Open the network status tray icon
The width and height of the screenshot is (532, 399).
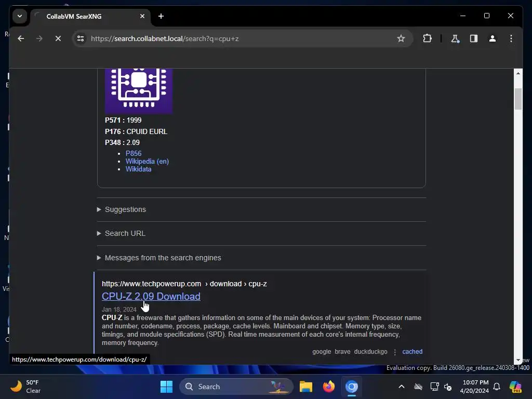tap(434, 387)
